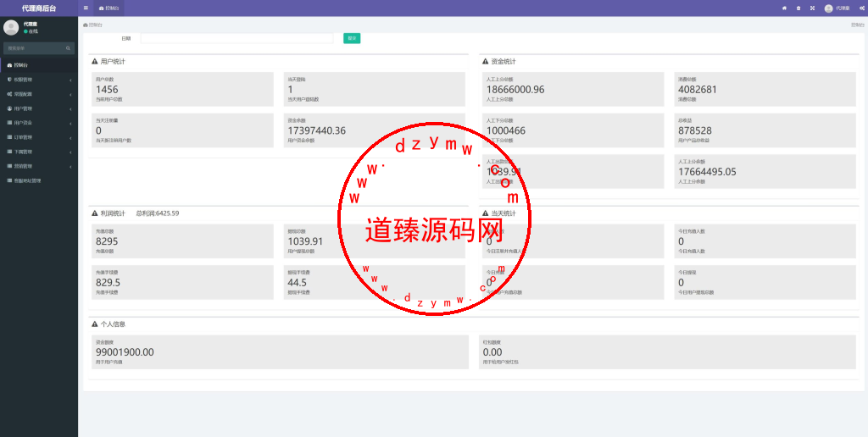Click the warning icon beside 用户统计
This screenshot has width=868, height=437.
95,62
